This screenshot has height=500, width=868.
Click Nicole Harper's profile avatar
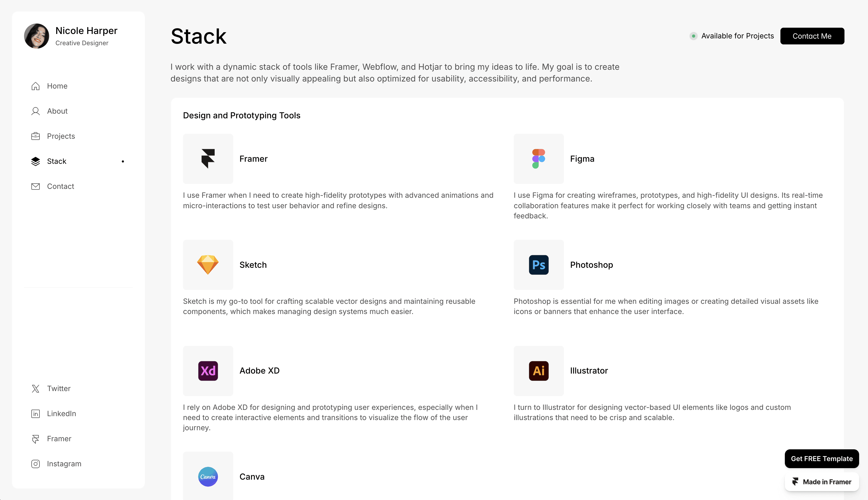pyautogui.click(x=36, y=36)
